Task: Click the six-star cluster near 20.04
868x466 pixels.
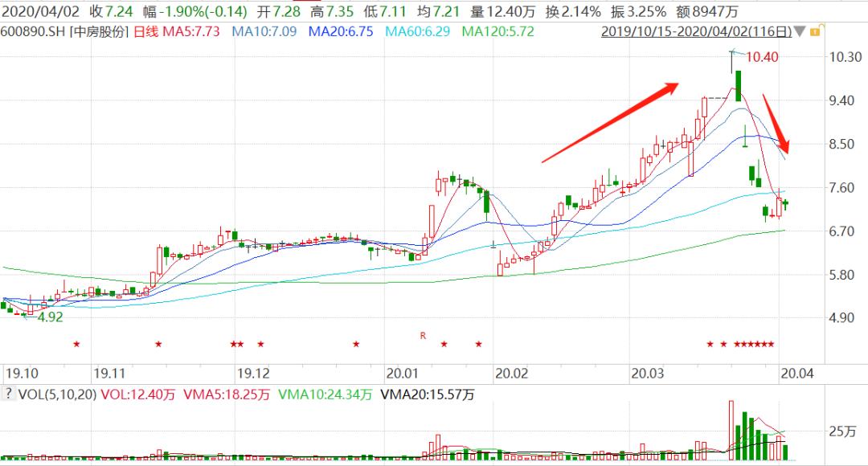Action: coord(754,344)
